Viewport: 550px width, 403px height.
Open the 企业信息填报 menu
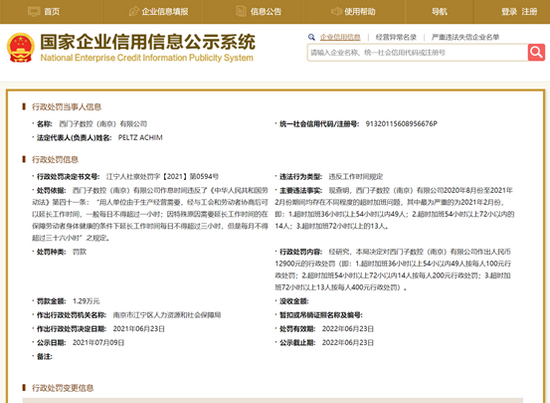165,12
